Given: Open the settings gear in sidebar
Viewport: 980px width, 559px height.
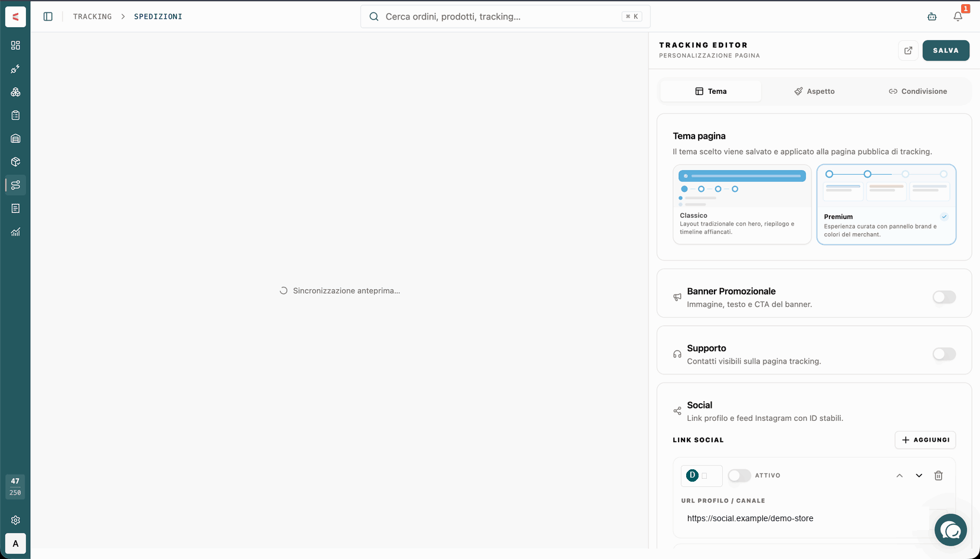Looking at the screenshot, I should pos(15,520).
